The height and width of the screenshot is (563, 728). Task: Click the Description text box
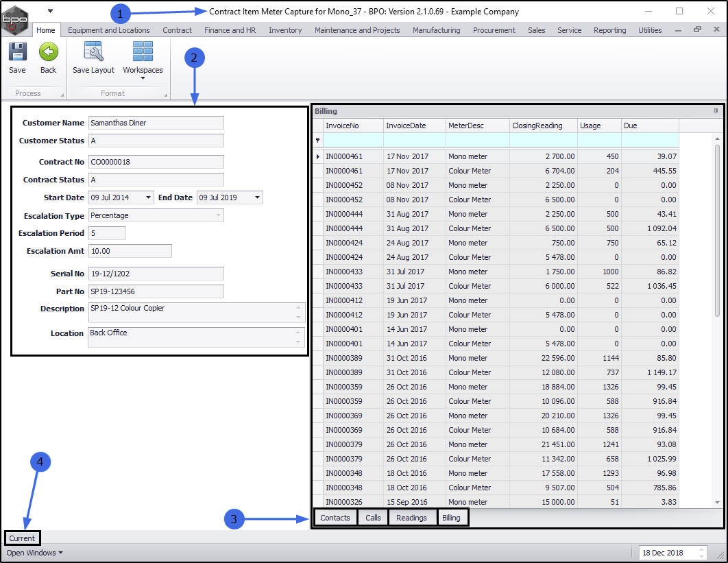(x=196, y=313)
